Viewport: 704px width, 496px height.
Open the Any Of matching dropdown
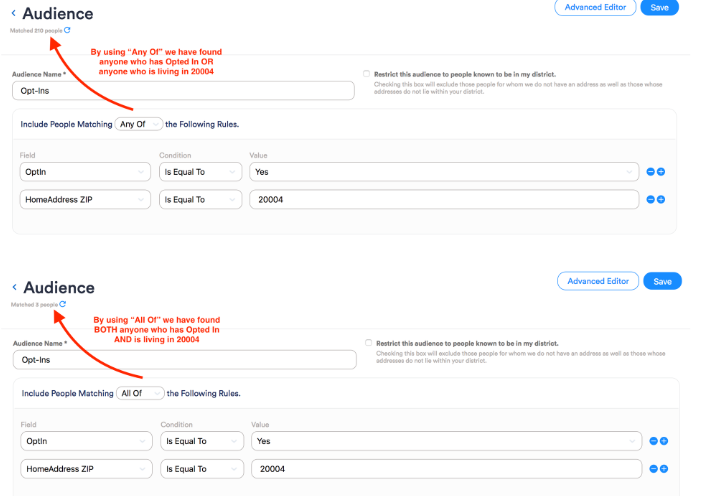(x=139, y=124)
